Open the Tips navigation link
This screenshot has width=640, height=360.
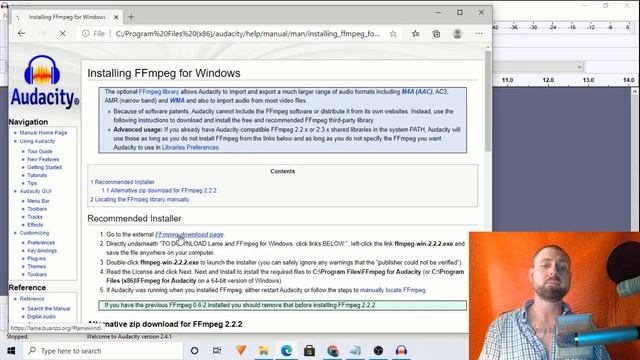point(32,183)
